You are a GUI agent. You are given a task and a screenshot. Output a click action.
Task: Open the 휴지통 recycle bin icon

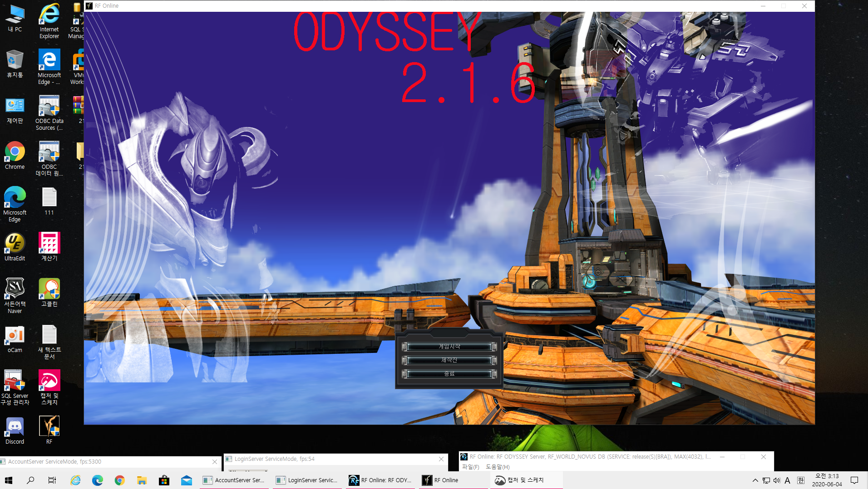[15, 64]
